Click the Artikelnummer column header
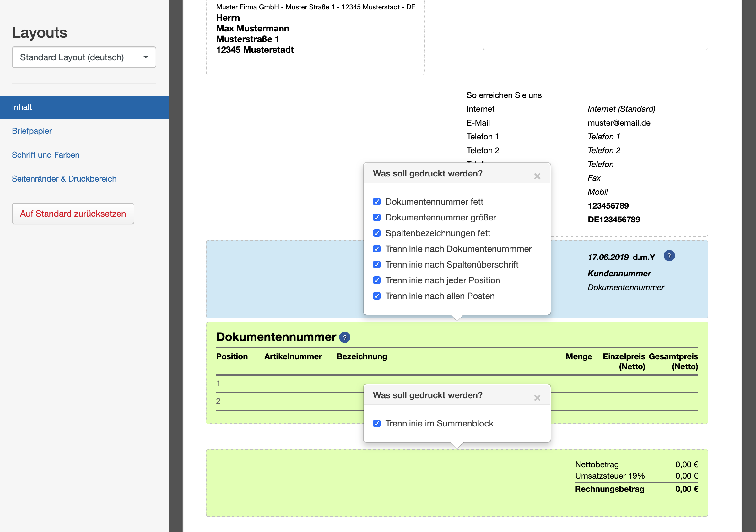The height and width of the screenshot is (532, 756). 293,356
